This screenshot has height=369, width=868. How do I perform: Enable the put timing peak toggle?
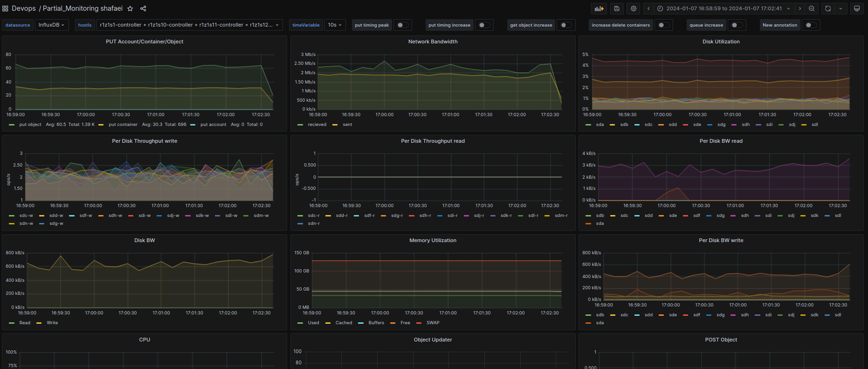[402, 25]
